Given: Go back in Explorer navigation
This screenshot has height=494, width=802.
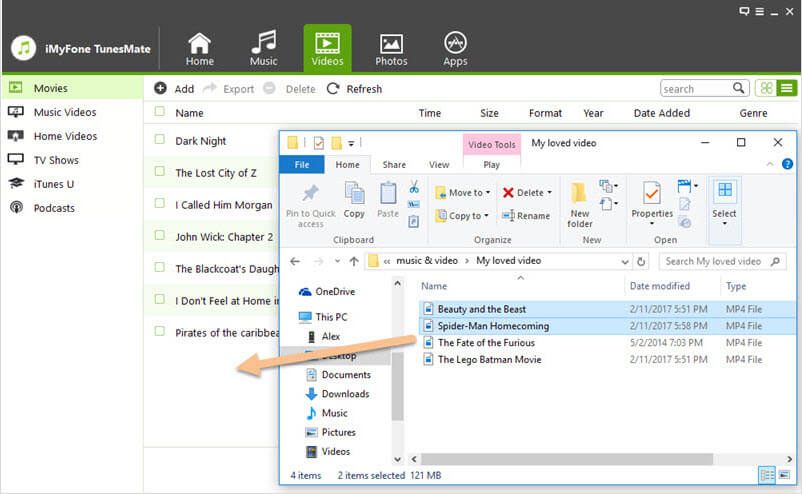Looking at the screenshot, I should [295, 261].
